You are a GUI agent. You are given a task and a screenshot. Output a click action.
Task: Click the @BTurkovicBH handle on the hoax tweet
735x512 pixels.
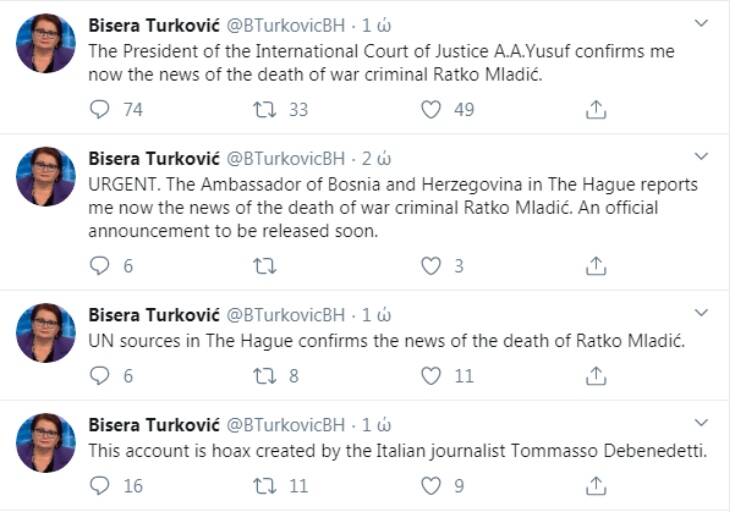click(286, 424)
